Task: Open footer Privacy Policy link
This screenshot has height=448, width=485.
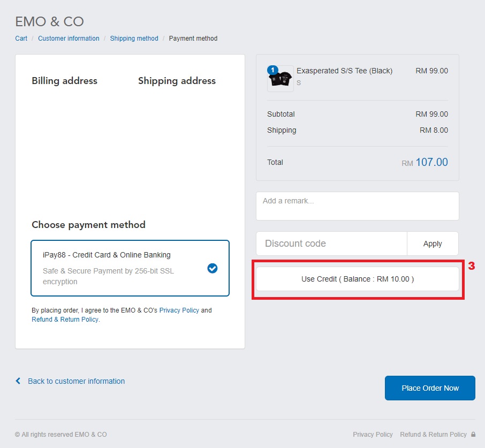Action: 373,435
